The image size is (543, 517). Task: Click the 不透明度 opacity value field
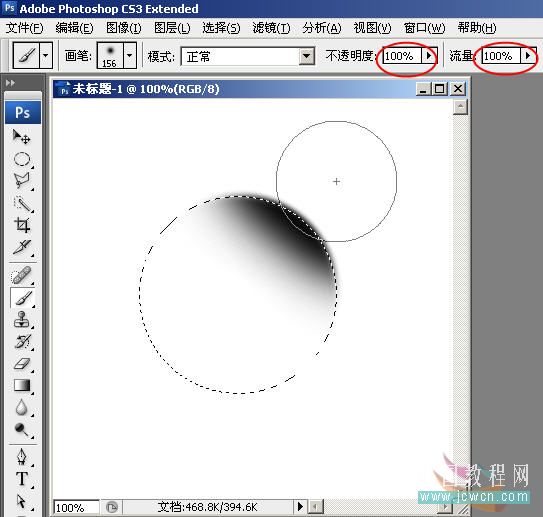[x=402, y=56]
